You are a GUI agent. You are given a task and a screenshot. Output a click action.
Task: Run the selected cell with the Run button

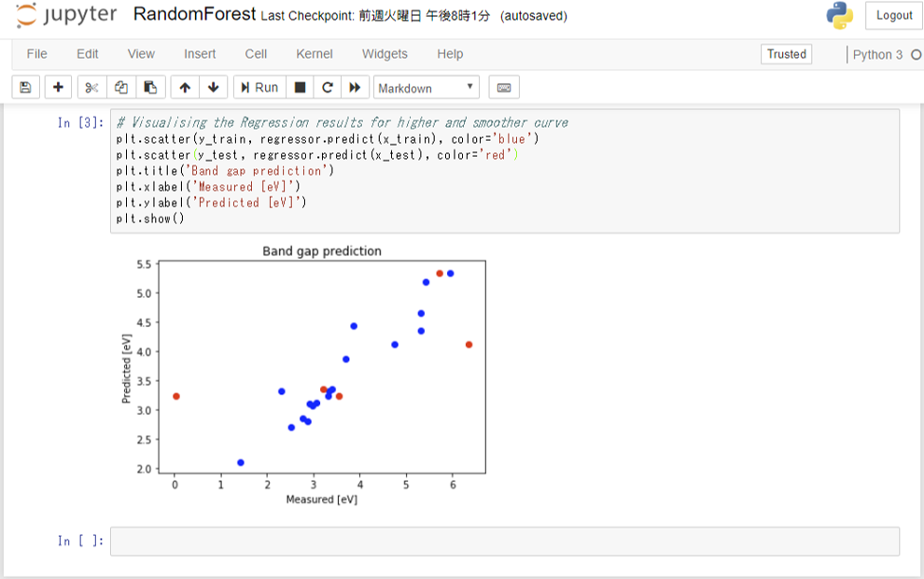(x=259, y=86)
